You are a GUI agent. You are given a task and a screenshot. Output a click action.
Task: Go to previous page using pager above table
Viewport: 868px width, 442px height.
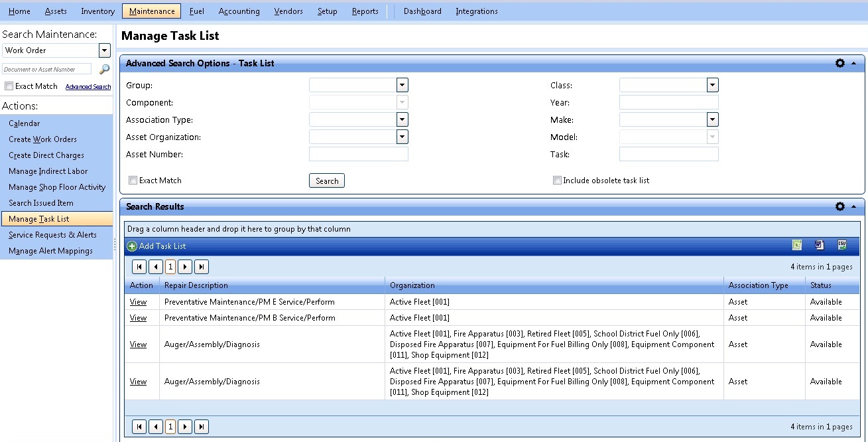[156, 267]
